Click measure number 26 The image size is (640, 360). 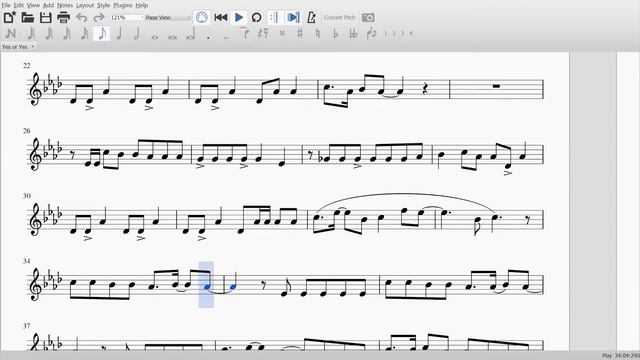(x=27, y=131)
